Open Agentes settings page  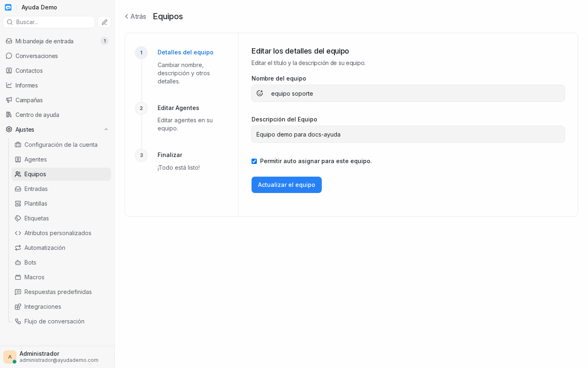pyautogui.click(x=61, y=159)
